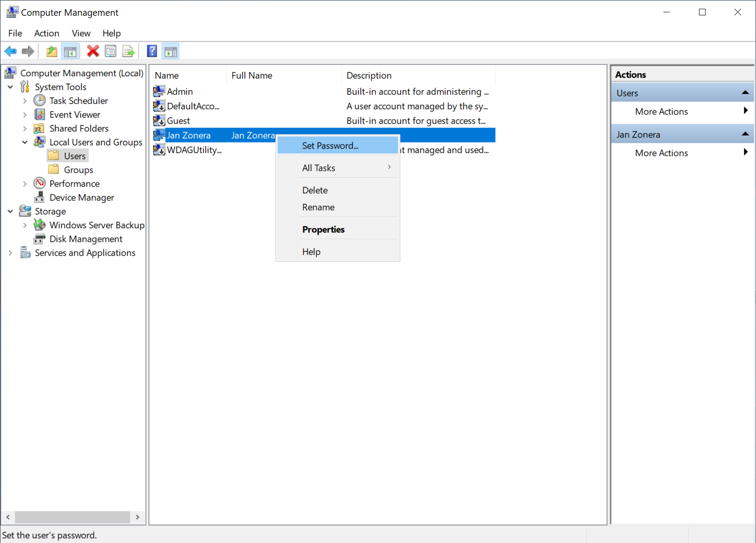Open the Properties toolbar icon
Image resolution: width=756 pixels, height=543 pixels.
[x=111, y=51]
